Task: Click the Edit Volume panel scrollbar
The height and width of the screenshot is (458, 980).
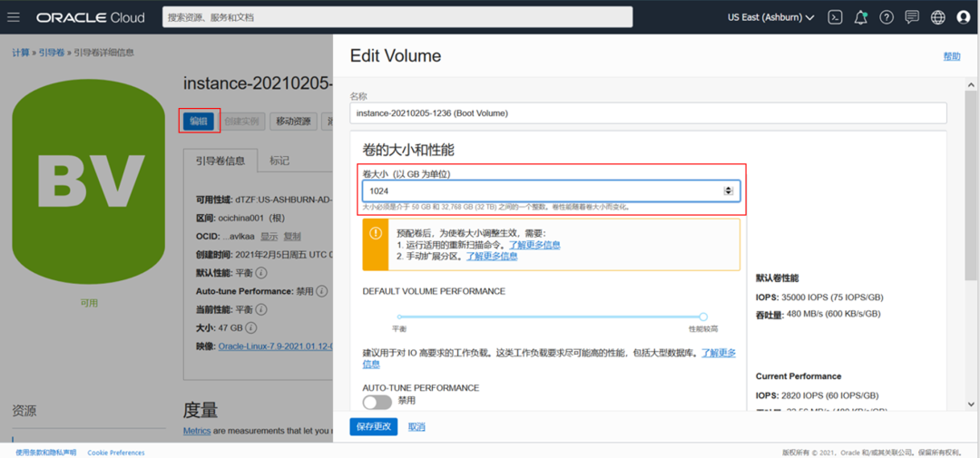Action: pos(970,184)
